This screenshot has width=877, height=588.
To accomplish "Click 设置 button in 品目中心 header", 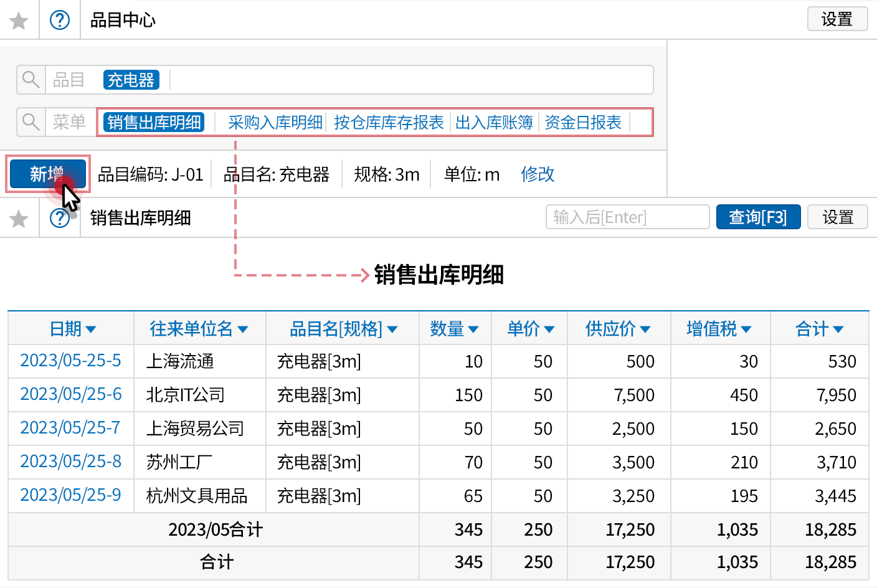I will (837, 19).
